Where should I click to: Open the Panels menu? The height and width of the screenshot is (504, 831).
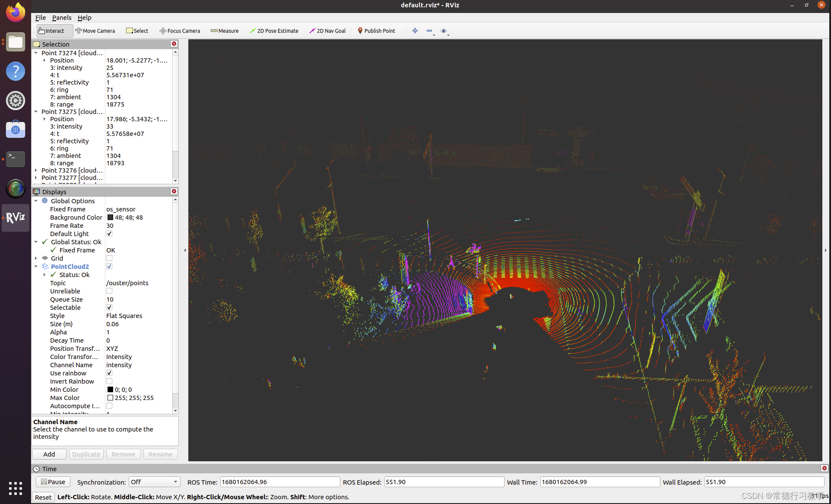point(62,18)
